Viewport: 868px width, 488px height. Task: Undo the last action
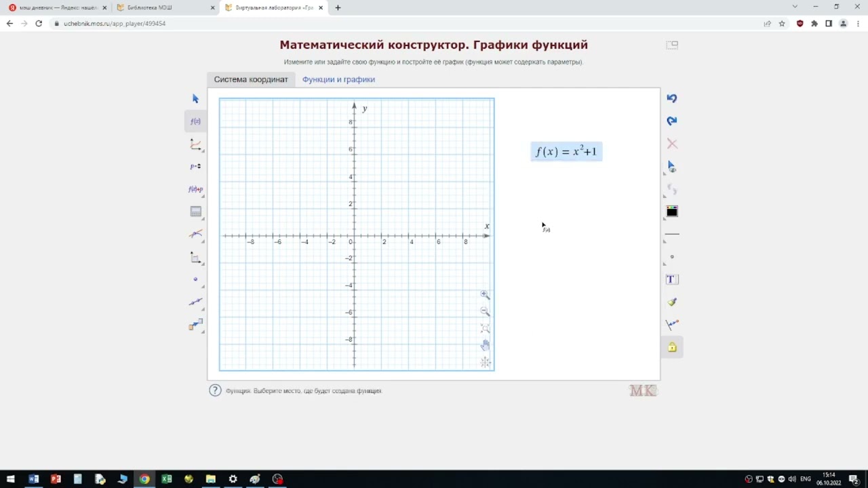tap(672, 98)
